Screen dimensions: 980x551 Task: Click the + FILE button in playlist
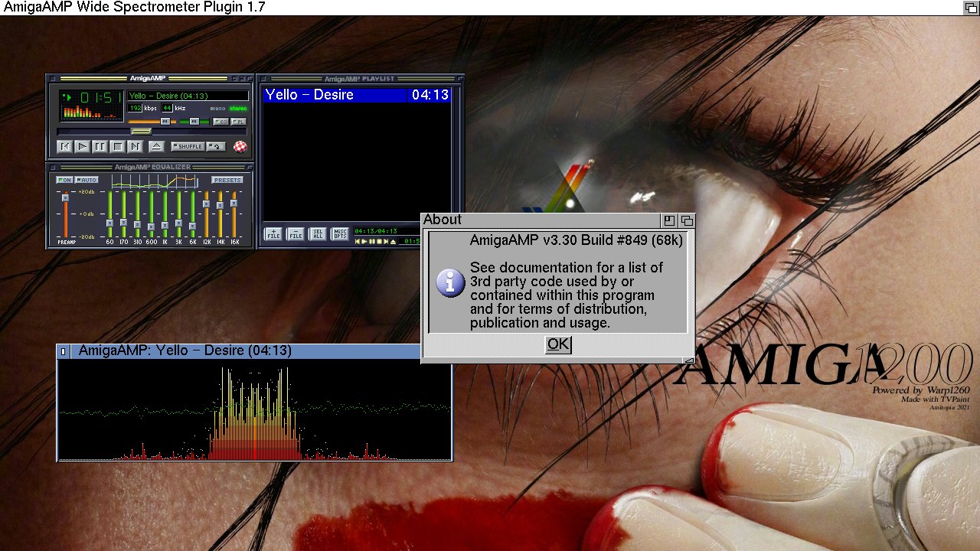tap(273, 233)
